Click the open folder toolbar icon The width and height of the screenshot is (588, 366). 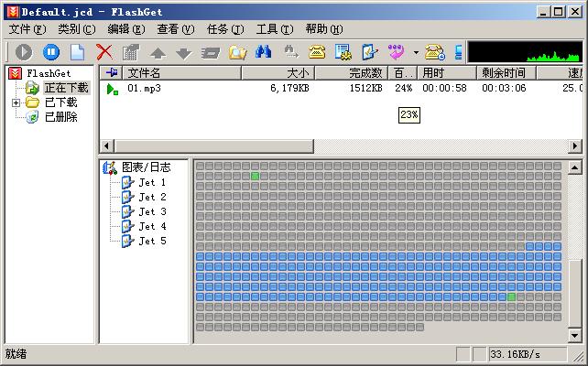tap(237, 52)
